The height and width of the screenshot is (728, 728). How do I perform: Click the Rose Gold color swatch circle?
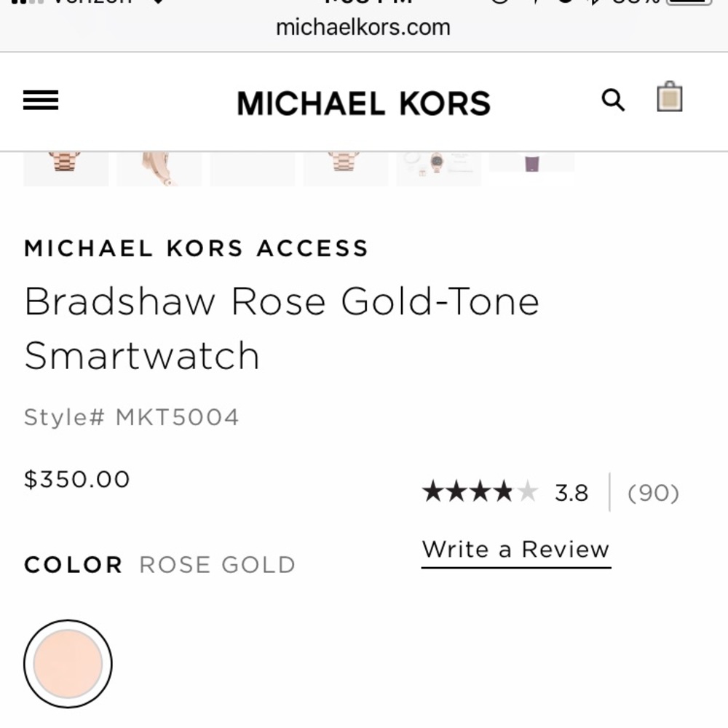pos(68,664)
